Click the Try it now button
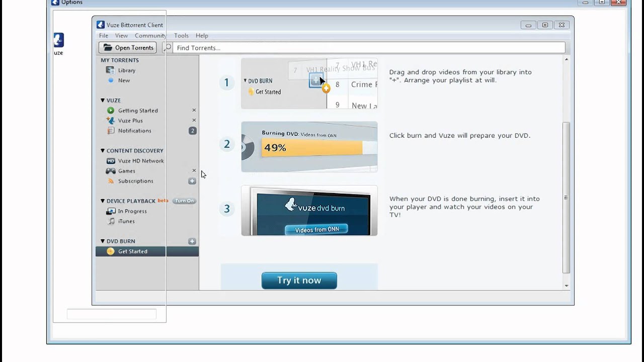The width and height of the screenshot is (644, 362). pos(299,281)
